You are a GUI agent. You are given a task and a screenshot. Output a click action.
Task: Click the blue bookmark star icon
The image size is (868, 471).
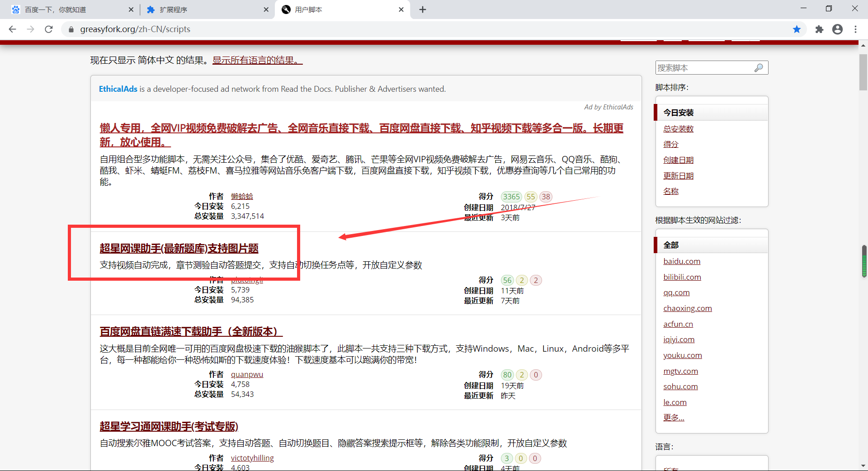(797, 29)
